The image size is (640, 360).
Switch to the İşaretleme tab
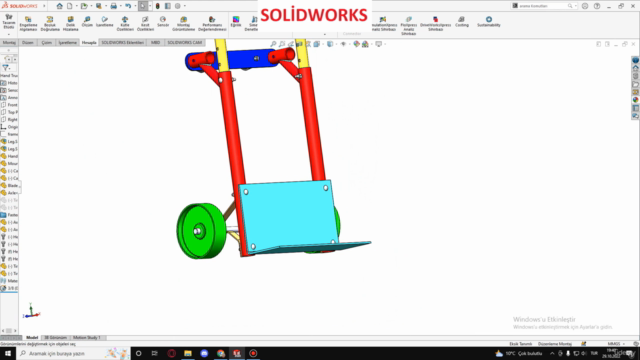point(67,42)
